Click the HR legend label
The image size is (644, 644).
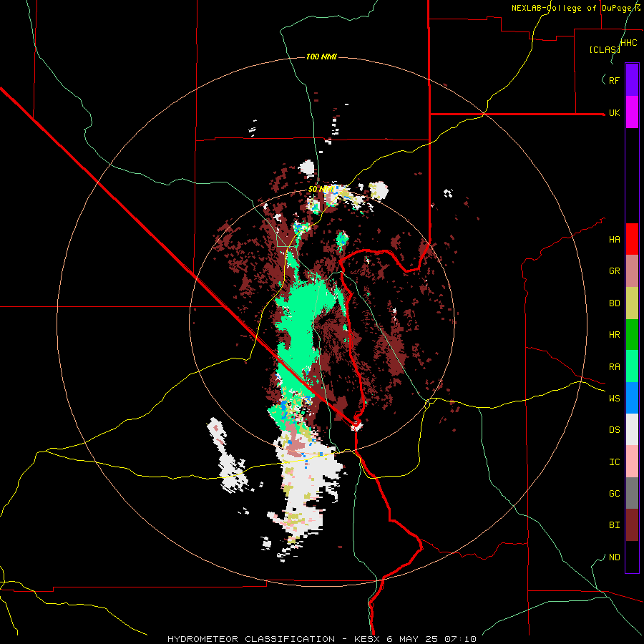click(x=614, y=335)
